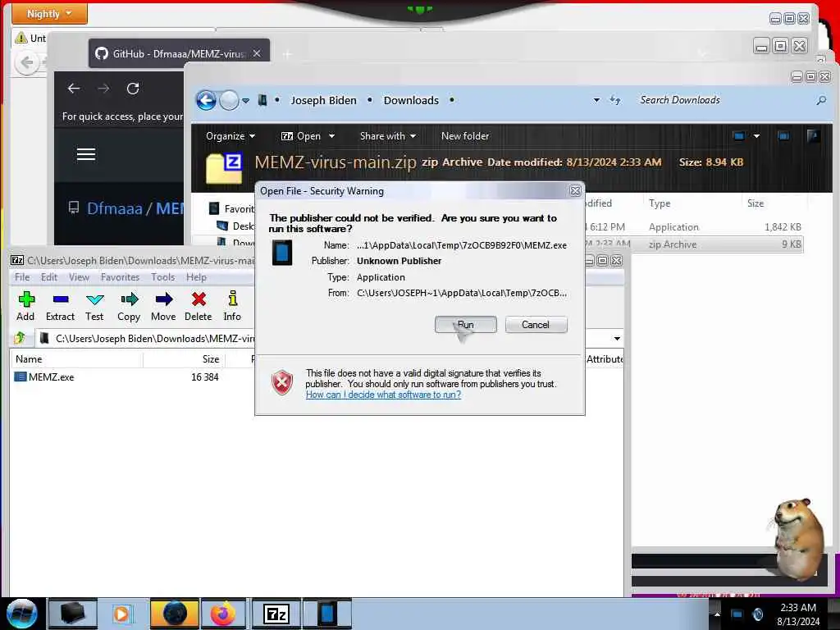Open the GitHub hamburger menu

point(86,154)
